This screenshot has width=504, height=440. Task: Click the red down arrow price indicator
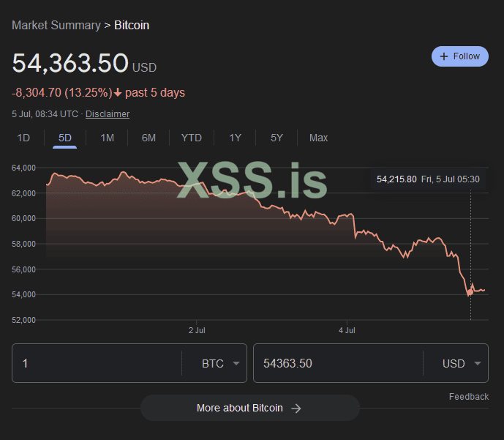(x=117, y=93)
